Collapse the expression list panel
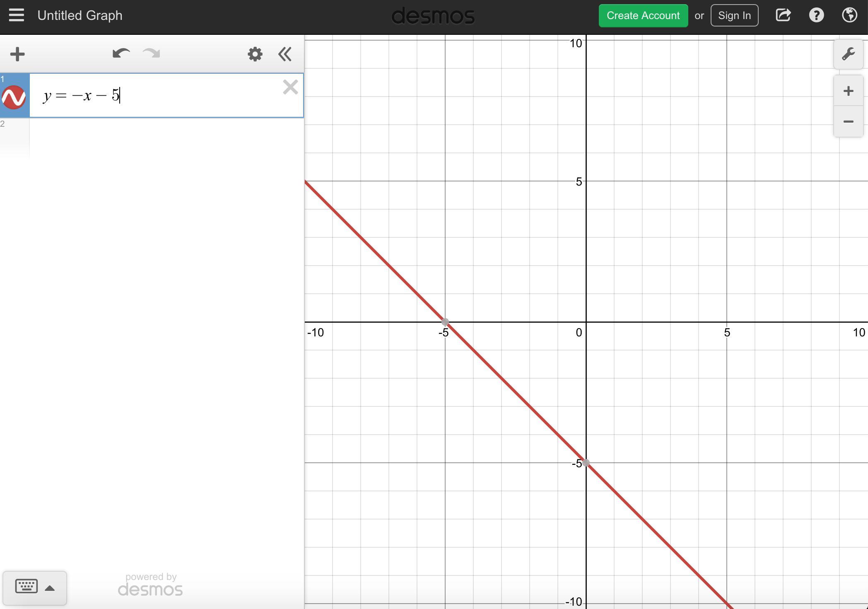The height and width of the screenshot is (609, 868). (x=285, y=54)
